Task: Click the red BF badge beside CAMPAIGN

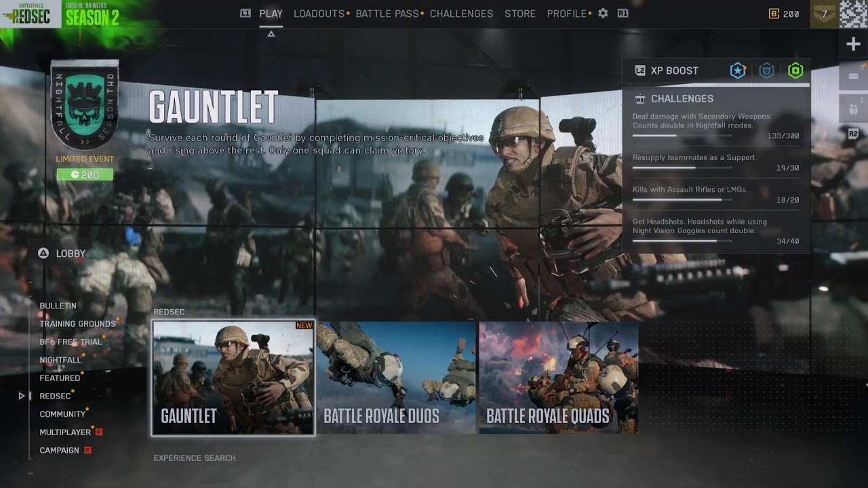Action: (87, 450)
